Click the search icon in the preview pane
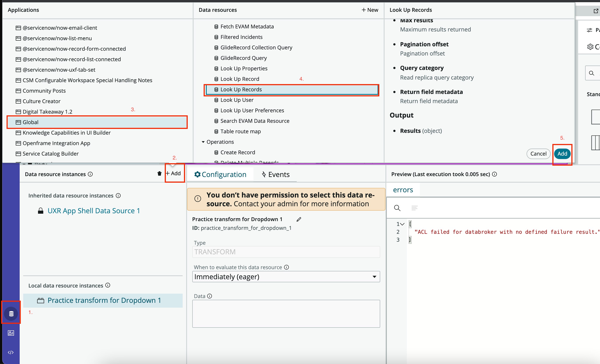Viewport: 600px width, 364px height. coord(397,208)
